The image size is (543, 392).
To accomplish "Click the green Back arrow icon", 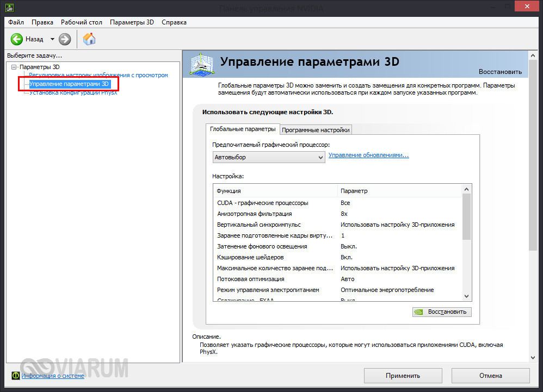I will (x=17, y=39).
